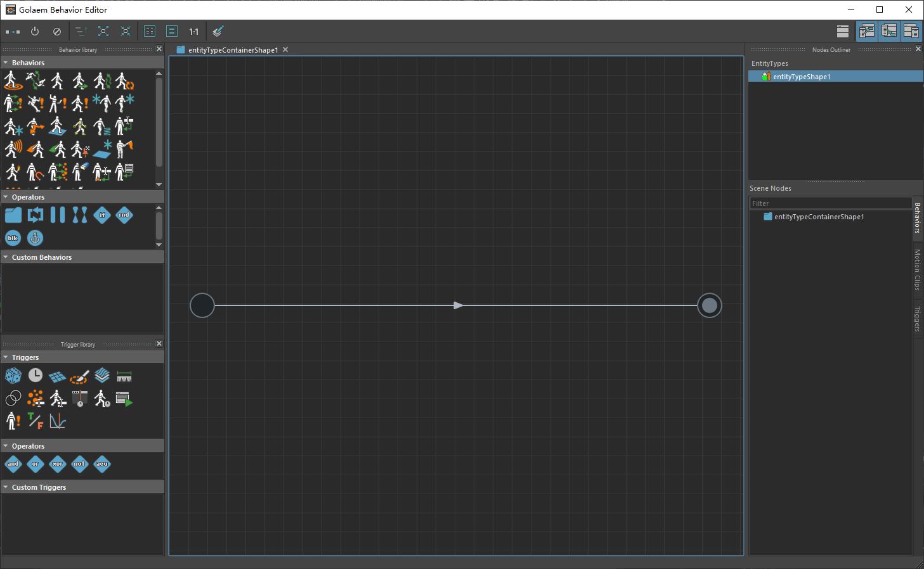Select the loop arrows operator icon
Image resolution: width=924 pixels, height=569 pixels.
[36, 215]
